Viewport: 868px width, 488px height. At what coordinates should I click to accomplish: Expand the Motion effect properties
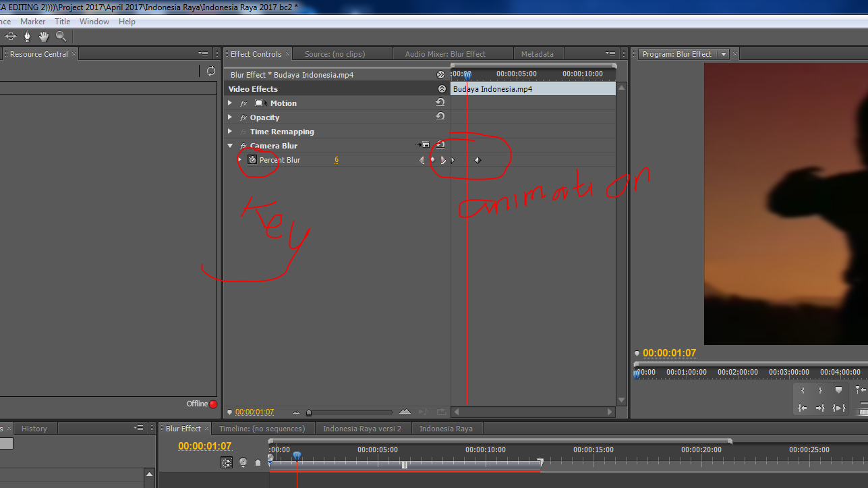(x=229, y=103)
